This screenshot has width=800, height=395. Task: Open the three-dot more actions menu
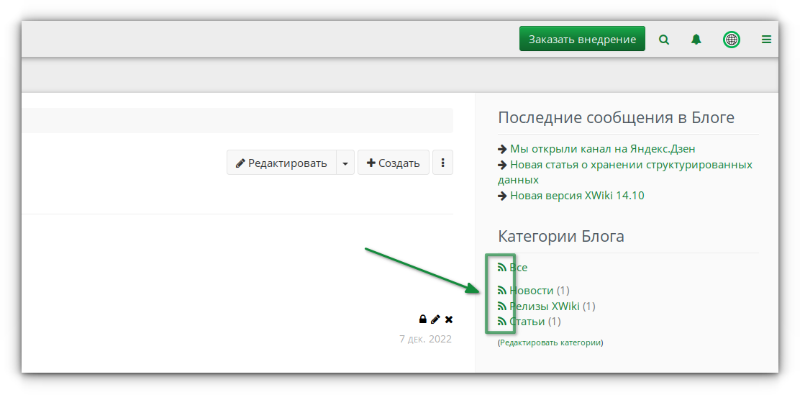coord(442,163)
